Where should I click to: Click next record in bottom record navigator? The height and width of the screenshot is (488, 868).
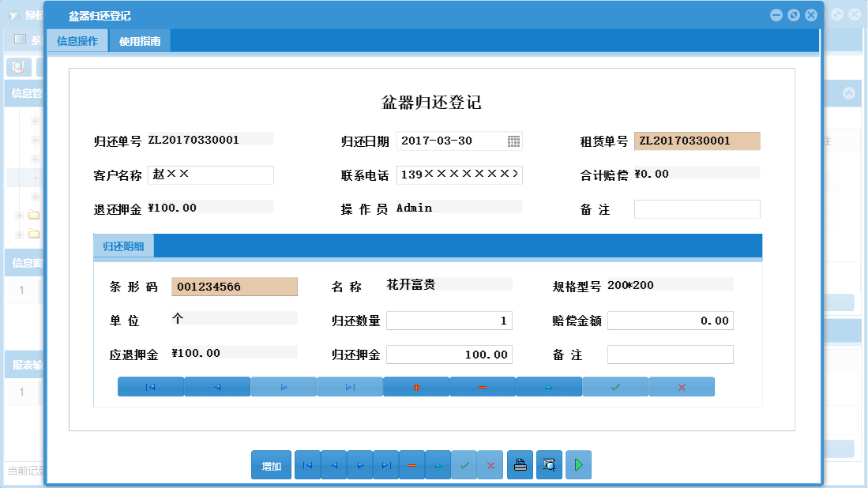[359, 464]
